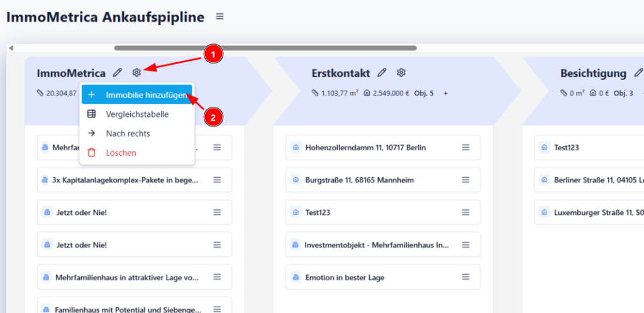
Task: Open the drag menu on Burgstraße 11 card
Action: pyautogui.click(x=466, y=180)
